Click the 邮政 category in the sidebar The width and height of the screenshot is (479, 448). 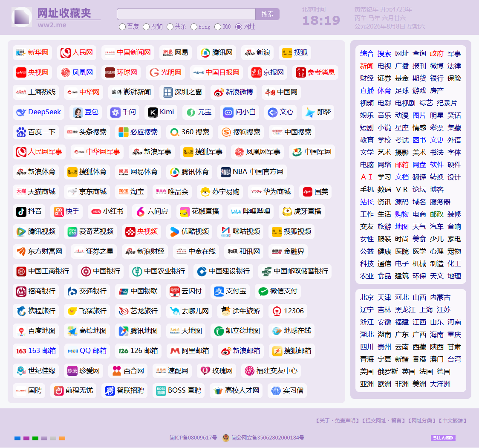tap(436, 214)
